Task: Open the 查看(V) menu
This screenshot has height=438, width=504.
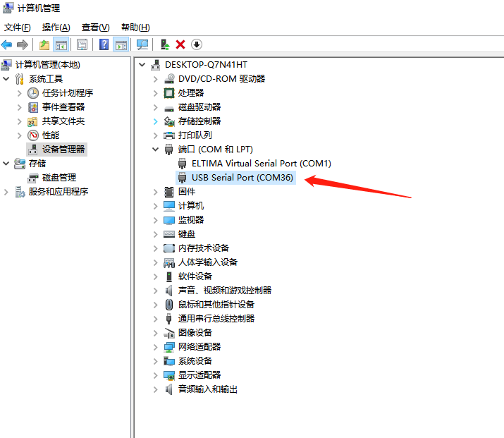Action: pyautogui.click(x=95, y=28)
